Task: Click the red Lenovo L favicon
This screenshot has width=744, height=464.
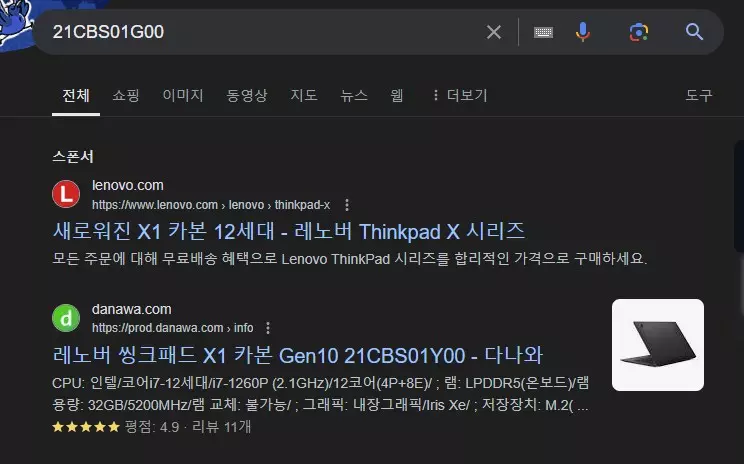Action: click(x=66, y=194)
